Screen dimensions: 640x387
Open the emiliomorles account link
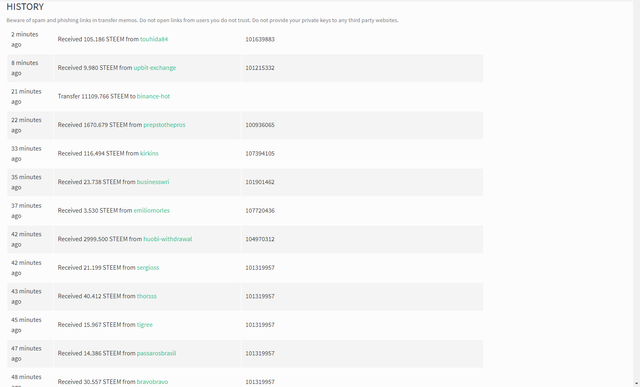click(x=151, y=211)
